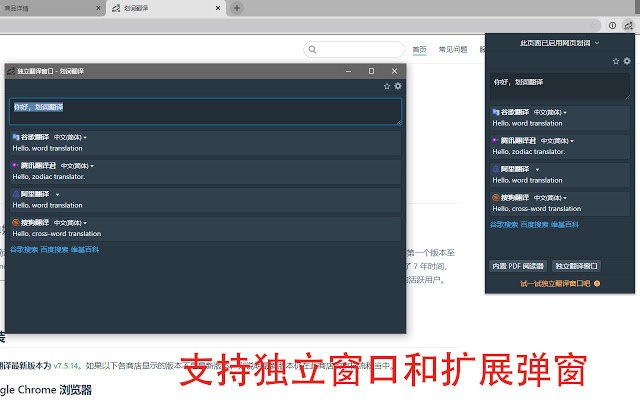The image size is (640, 400).
Task: Open a new browser tab with plus button
Action: tap(237, 8)
